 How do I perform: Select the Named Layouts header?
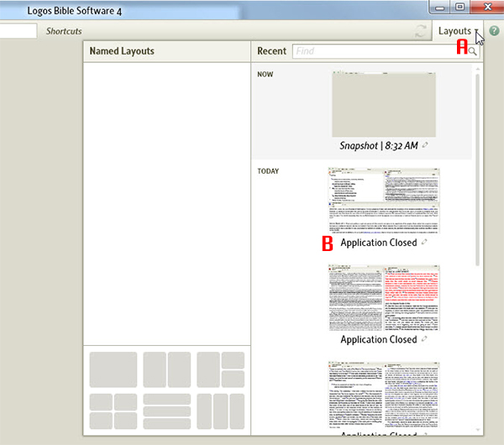tap(122, 51)
